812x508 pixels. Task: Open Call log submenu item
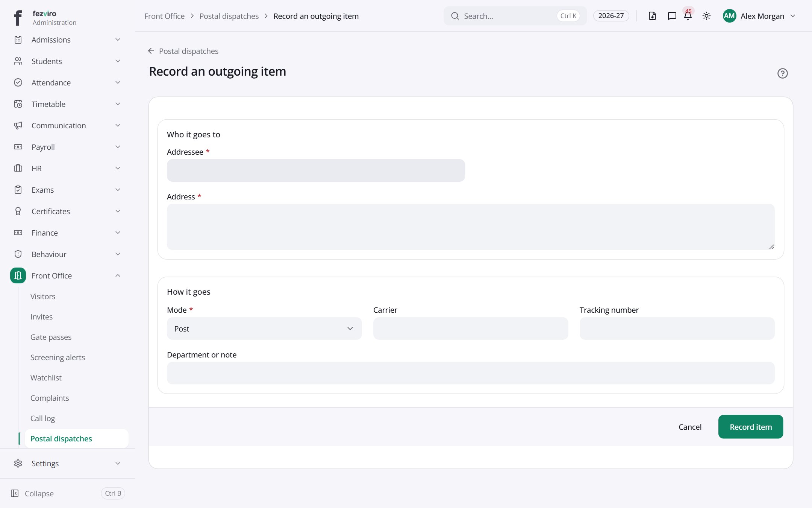point(42,418)
